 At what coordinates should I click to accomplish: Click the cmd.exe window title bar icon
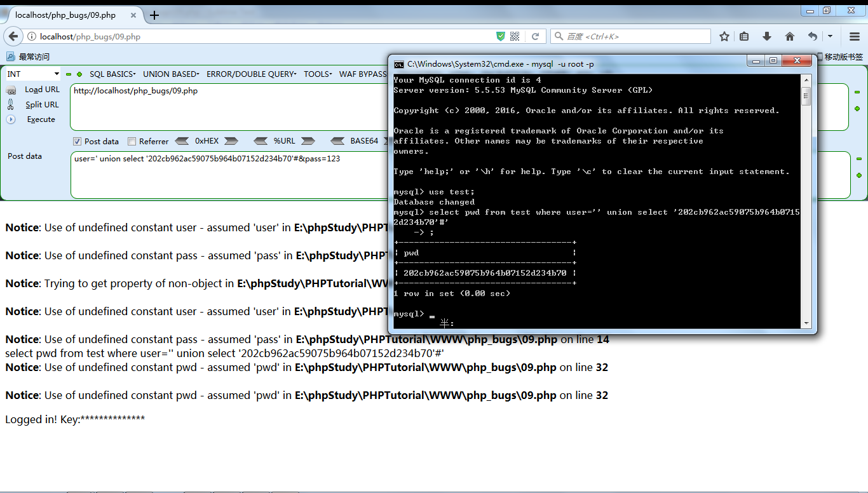click(398, 64)
